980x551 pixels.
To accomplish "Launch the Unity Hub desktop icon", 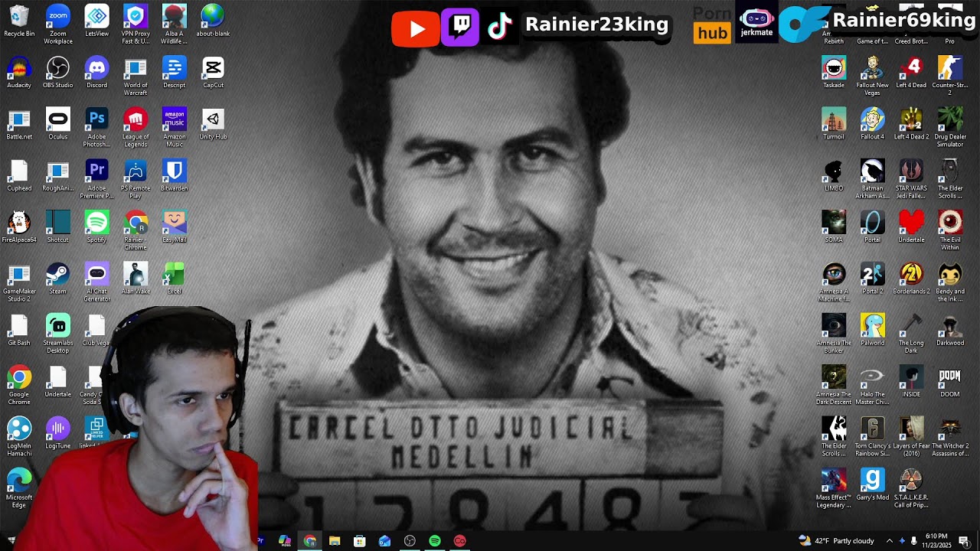I will (x=213, y=124).
